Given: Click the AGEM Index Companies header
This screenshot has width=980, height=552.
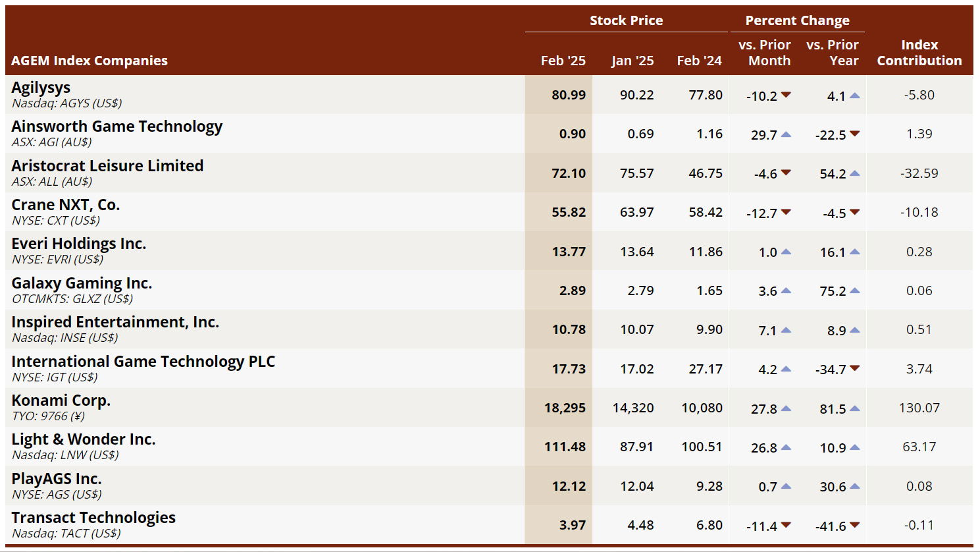Looking at the screenshot, I should point(90,61).
